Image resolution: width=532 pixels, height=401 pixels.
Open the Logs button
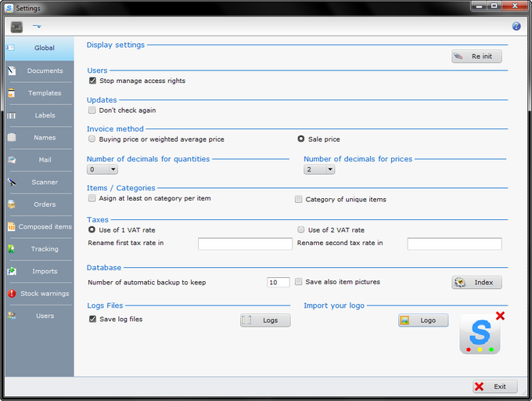pyautogui.click(x=265, y=320)
